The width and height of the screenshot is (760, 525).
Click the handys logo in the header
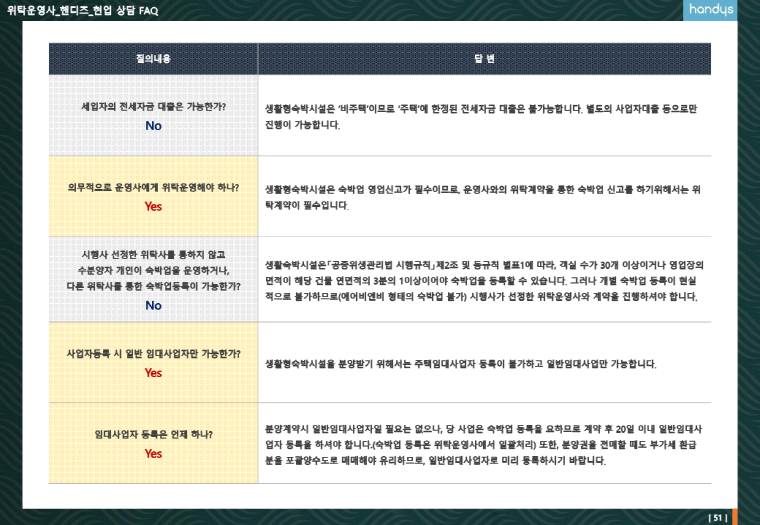pos(709,10)
